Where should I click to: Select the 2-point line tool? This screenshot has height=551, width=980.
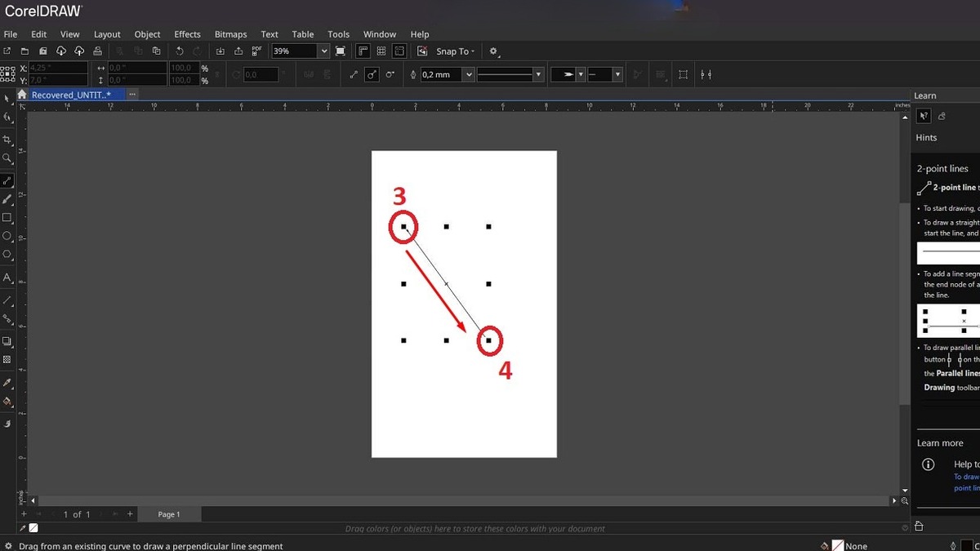tap(7, 180)
